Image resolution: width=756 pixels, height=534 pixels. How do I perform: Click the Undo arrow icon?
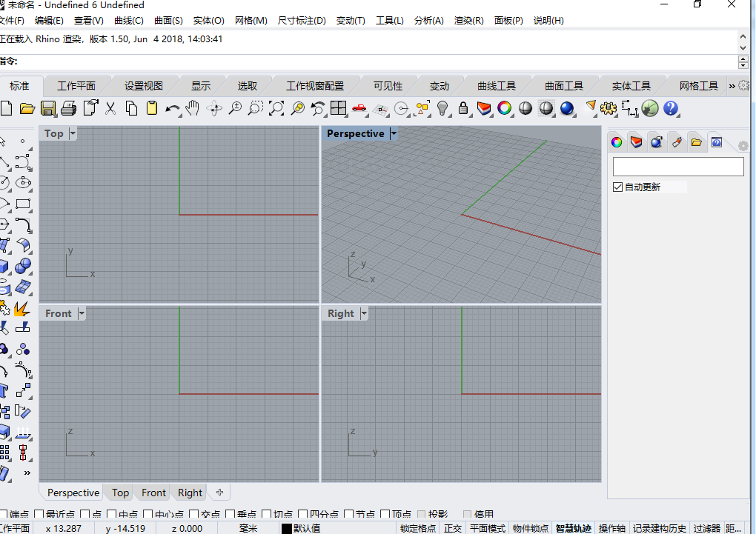(x=173, y=109)
